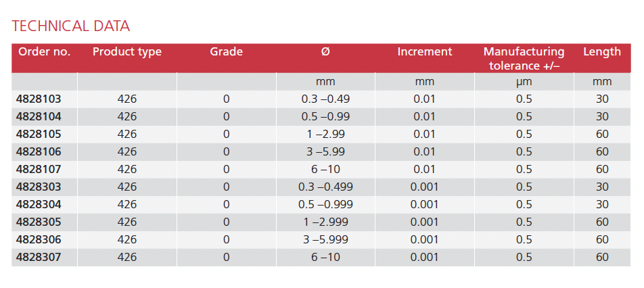Image resolution: width=644 pixels, height=288 pixels.
Task: Click the TECHNICAL DATA heading
Action: 71,26
